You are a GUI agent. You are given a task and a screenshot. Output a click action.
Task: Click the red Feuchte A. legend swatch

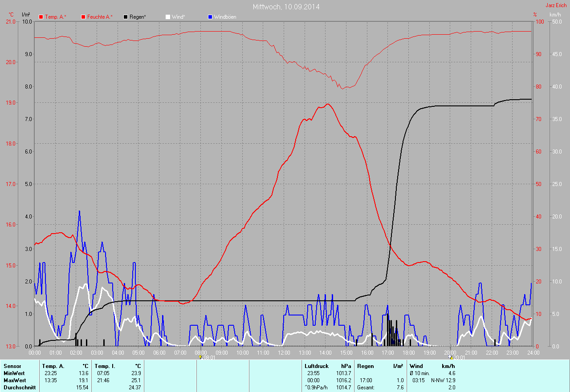pos(83,17)
